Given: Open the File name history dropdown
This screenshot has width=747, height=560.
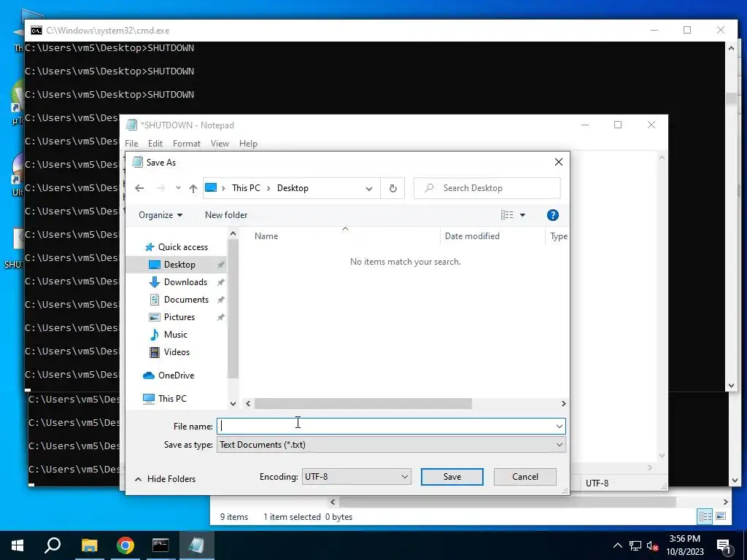Looking at the screenshot, I should [x=560, y=426].
